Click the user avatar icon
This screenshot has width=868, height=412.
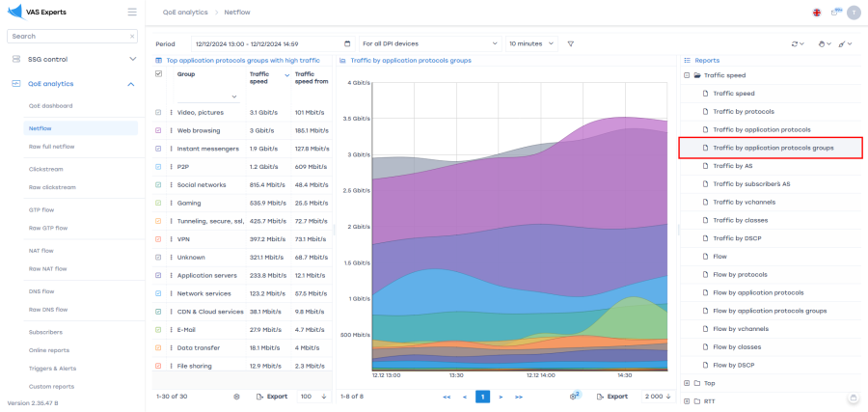[x=853, y=12]
